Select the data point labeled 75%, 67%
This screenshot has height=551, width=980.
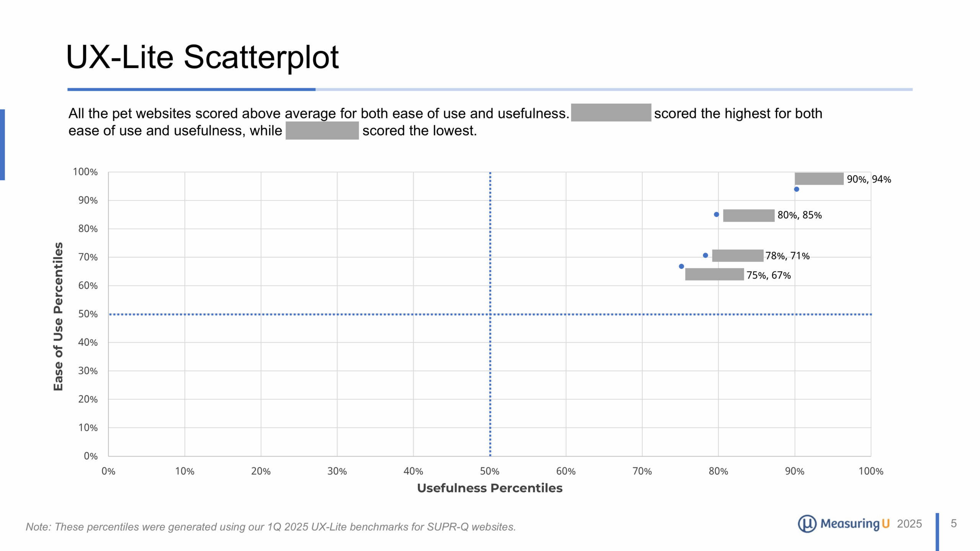[x=681, y=266]
